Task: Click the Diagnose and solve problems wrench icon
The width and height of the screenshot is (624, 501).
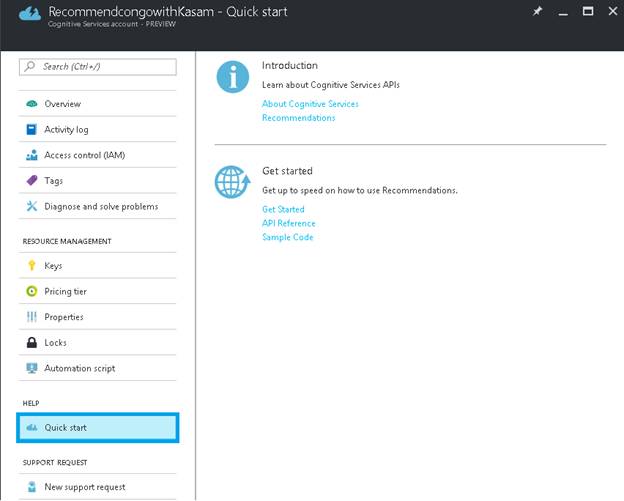Action: [32, 206]
